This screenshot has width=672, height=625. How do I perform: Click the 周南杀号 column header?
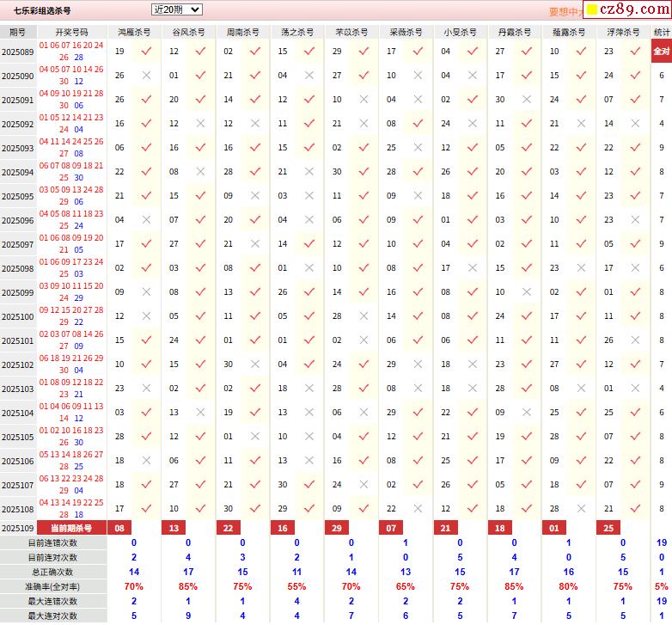click(x=242, y=32)
